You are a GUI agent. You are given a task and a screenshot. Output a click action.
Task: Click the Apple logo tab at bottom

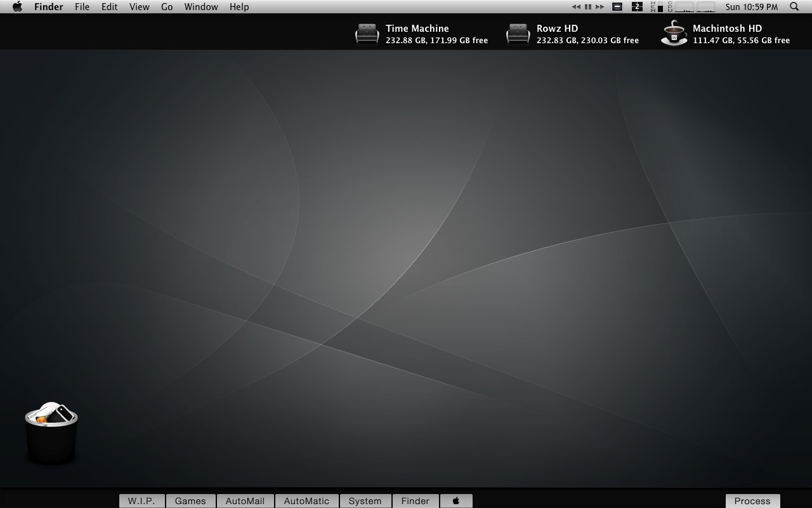click(456, 501)
